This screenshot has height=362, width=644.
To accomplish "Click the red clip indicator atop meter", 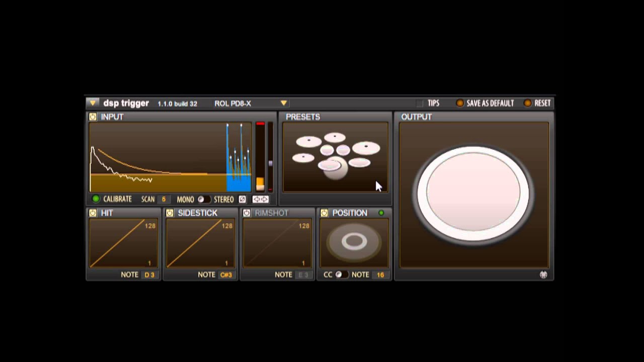I will (260, 124).
